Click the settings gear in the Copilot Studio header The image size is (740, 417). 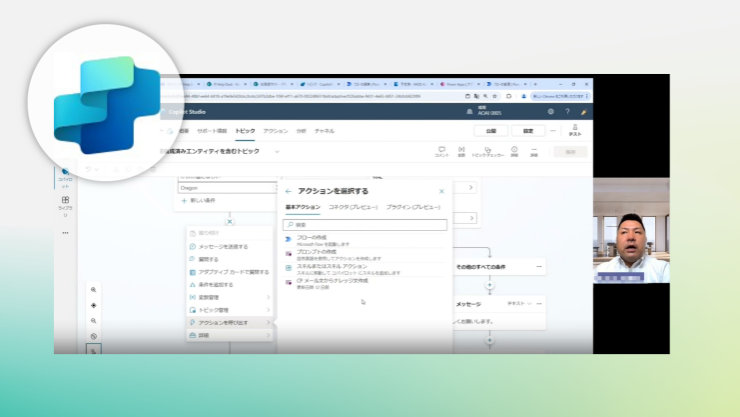[x=551, y=112]
